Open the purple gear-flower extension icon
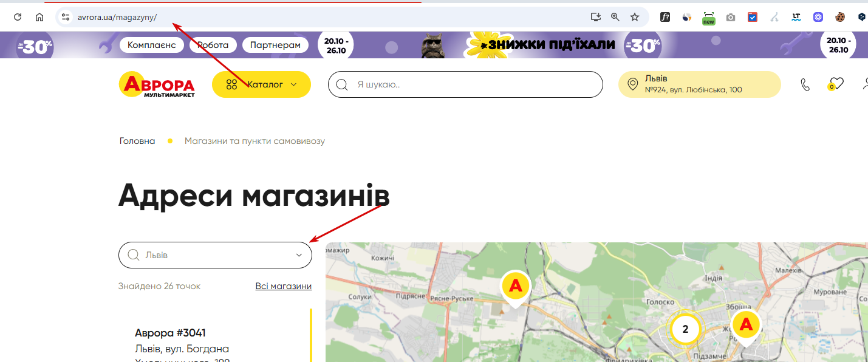The image size is (868, 362). (818, 17)
